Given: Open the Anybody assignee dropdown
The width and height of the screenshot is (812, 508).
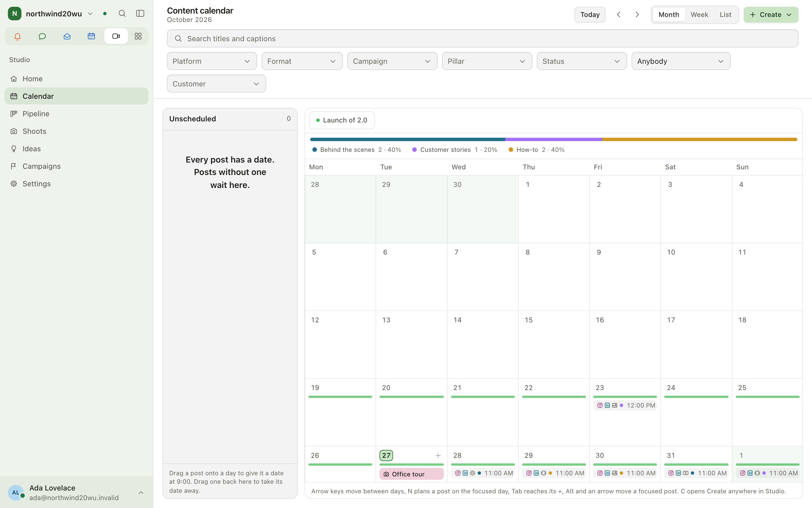Looking at the screenshot, I should point(681,61).
